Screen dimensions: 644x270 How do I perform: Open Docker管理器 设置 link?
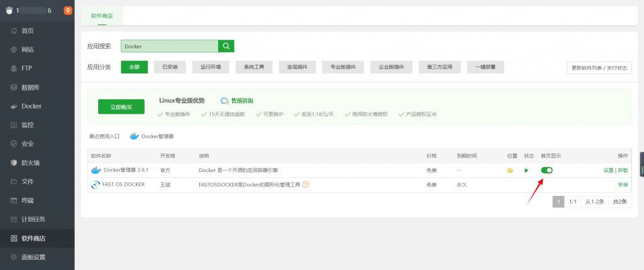[608, 170]
